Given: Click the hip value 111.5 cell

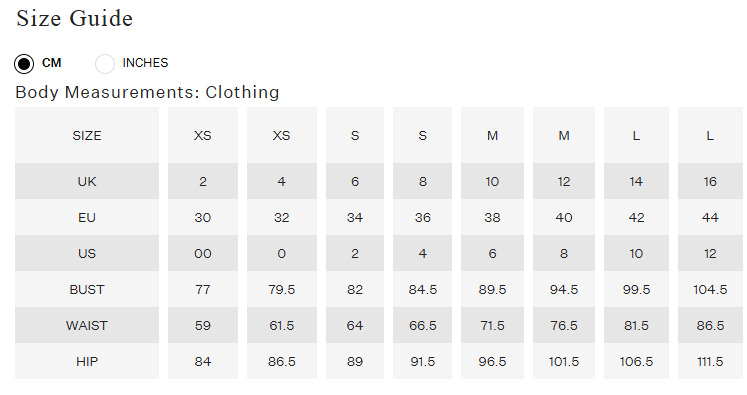Looking at the screenshot, I should (710, 361).
